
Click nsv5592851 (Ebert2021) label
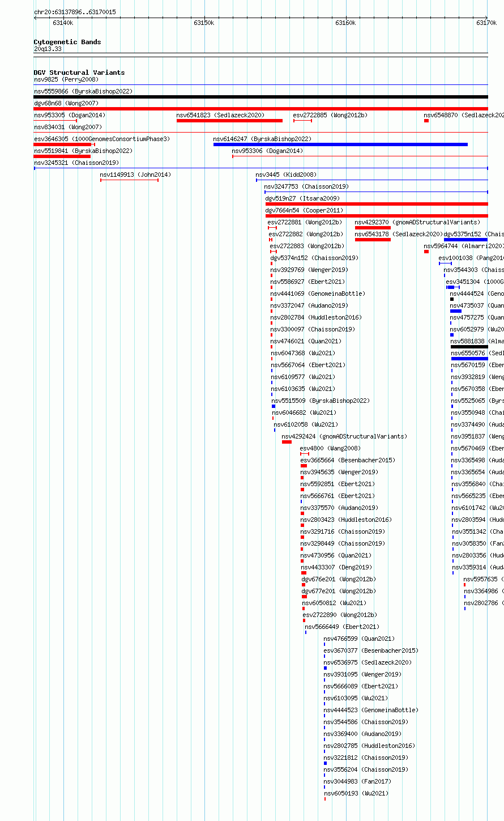point(338,484)
